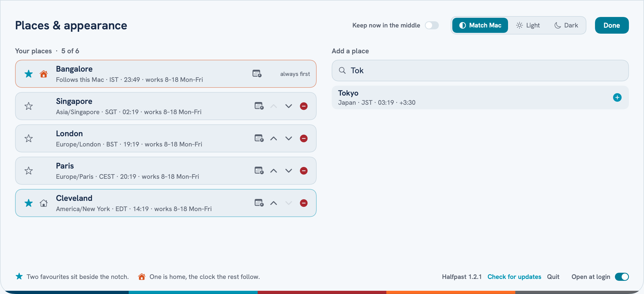Remove Paris from your places
The width and height of the screenshot is (644, 294).
tap(304, 171)
